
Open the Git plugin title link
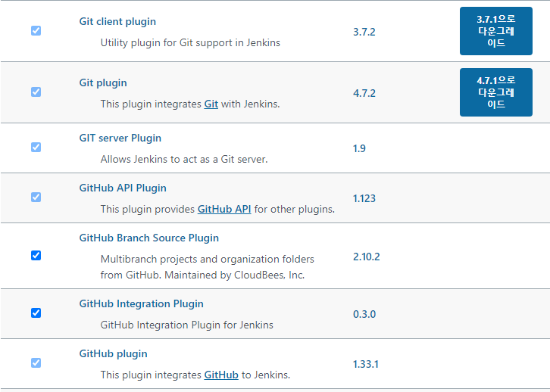(x=103, y=83)
